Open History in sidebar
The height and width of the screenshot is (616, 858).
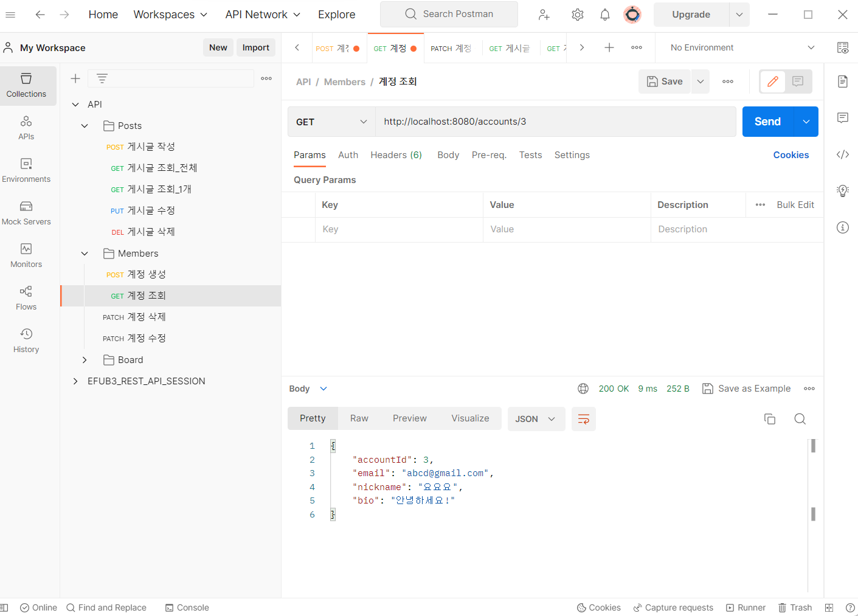[26, 341]
